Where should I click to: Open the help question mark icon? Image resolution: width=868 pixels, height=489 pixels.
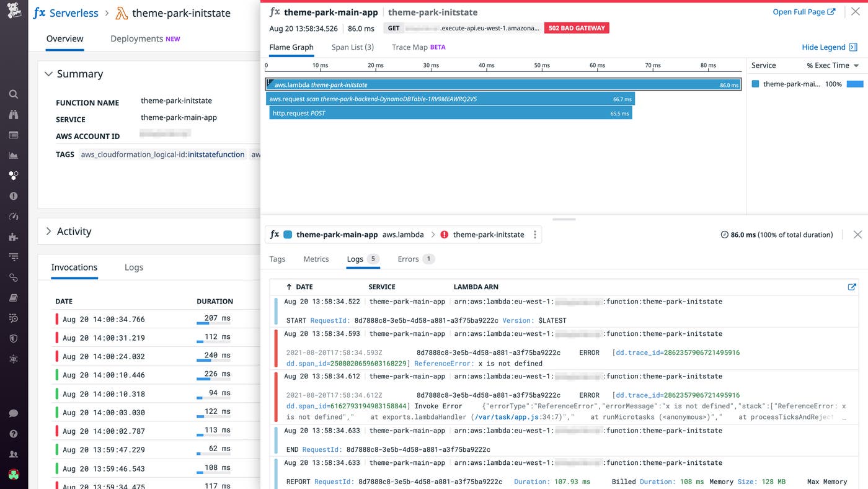[14, 434]
